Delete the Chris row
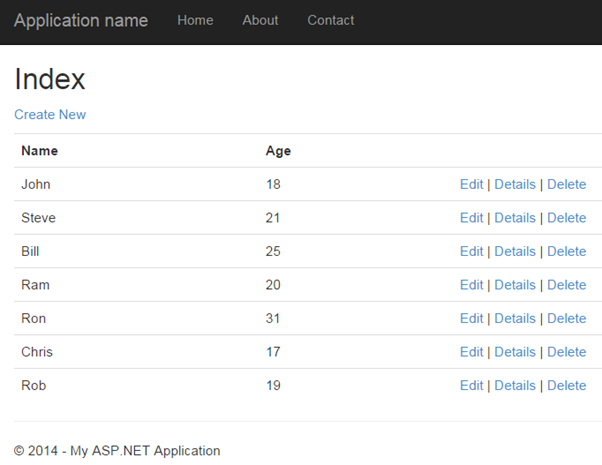The width and height of the screenshot is (602, 465). tap(566, 352)
